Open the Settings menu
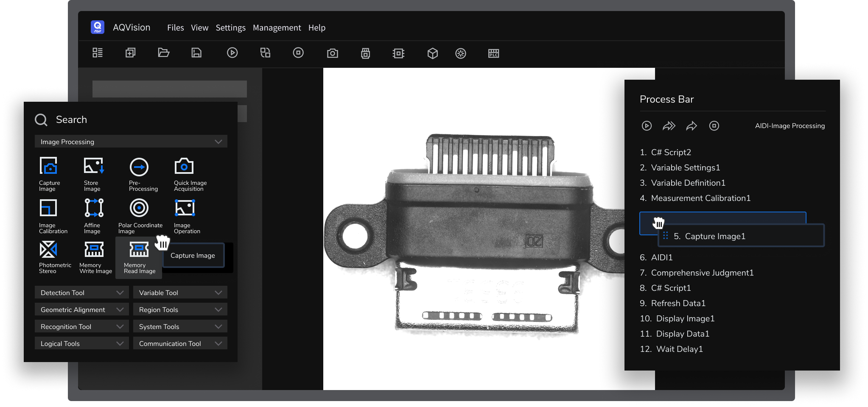This screenshot has height=407, width=868. pyautogui.click(x=230, y=28)
